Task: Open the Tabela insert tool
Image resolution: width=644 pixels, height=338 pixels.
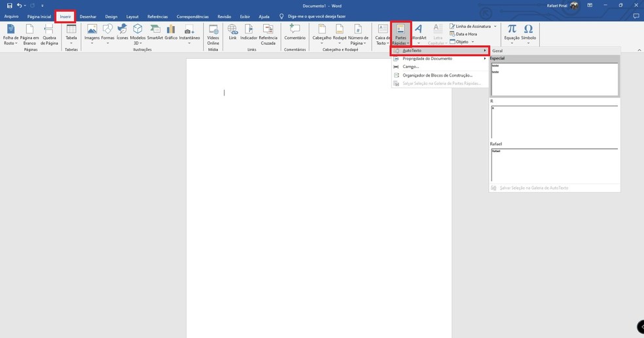Action: 71,35
